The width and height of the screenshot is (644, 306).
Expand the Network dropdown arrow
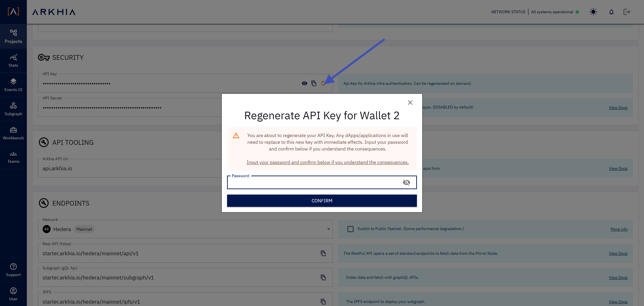329,229
